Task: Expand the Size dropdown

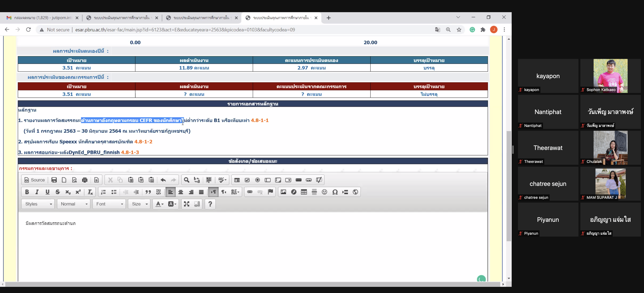Action: pos(139,204)
